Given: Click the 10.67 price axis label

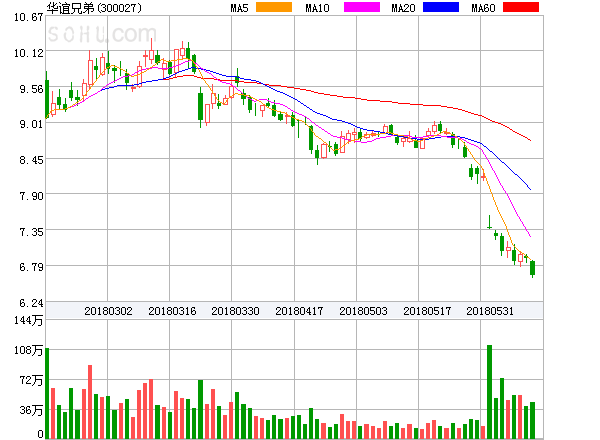Looking at the screenshot, I should (x=29, y=17).
